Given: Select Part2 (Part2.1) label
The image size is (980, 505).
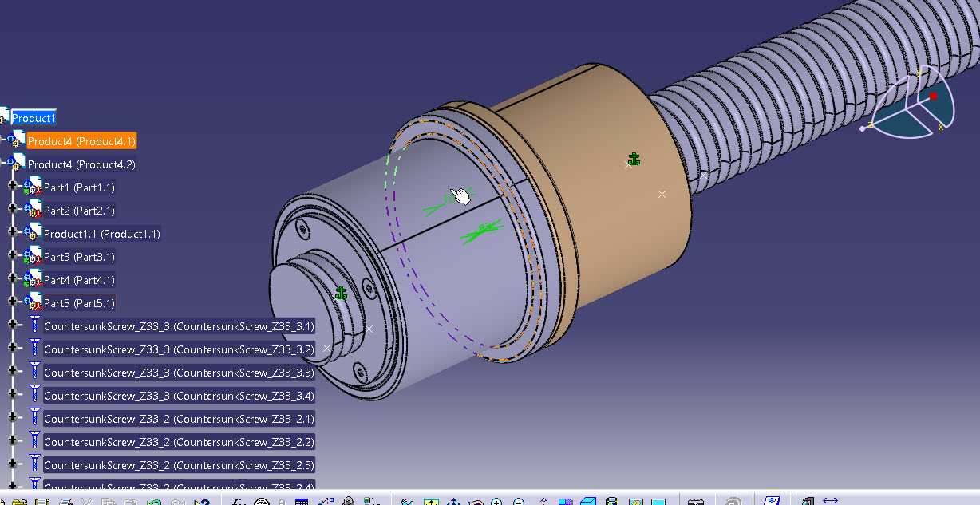Looking at the screenshot, I should click(x=79, y=211).
